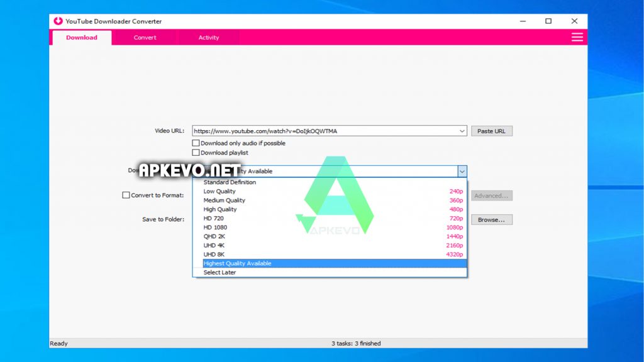Viewport: 644px width, 362px height.
Task: Expand the Video URL history dropdown arrow
Action: point(462,131)
